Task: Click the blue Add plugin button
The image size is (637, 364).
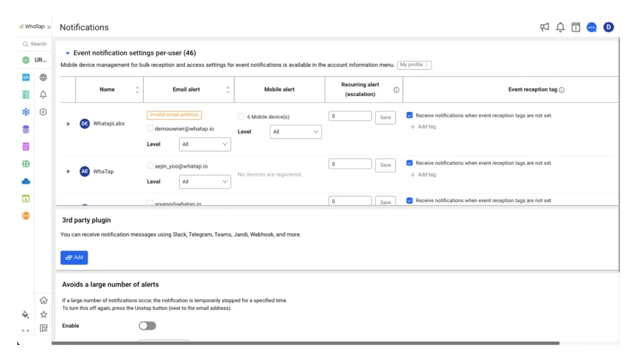Action: click(x=74, y=257)
